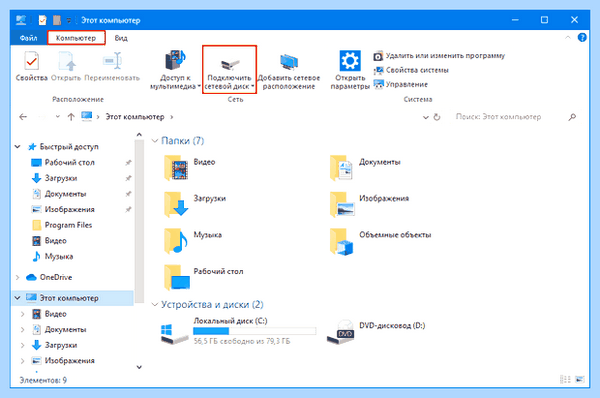Add a network location

point(289,71)
